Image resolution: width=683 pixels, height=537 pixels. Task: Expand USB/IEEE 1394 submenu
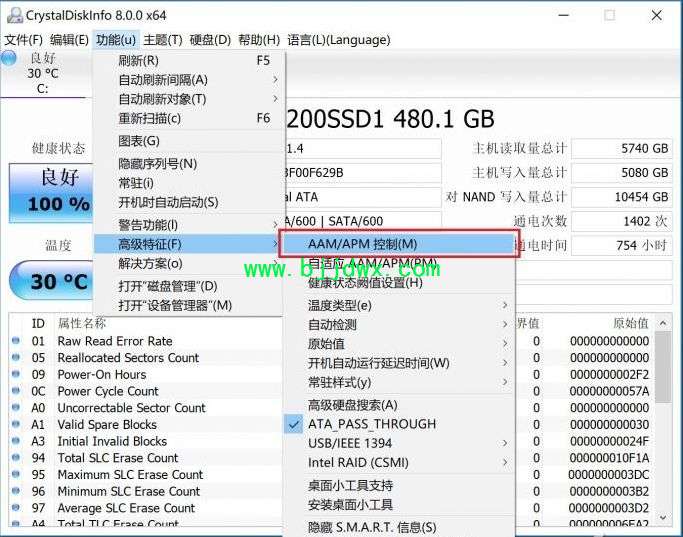[x=399, y=443]
